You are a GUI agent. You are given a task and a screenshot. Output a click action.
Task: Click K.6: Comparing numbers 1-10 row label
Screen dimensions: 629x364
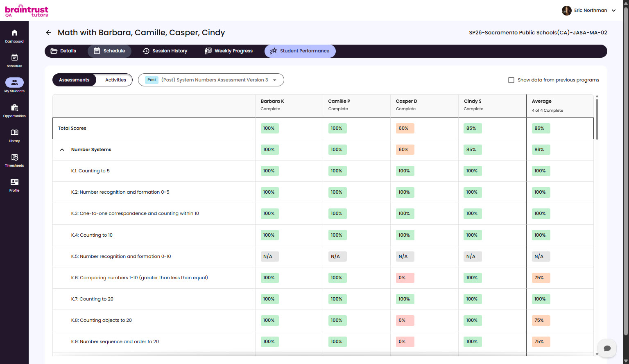pyautogui.click(x=139, y=278)
